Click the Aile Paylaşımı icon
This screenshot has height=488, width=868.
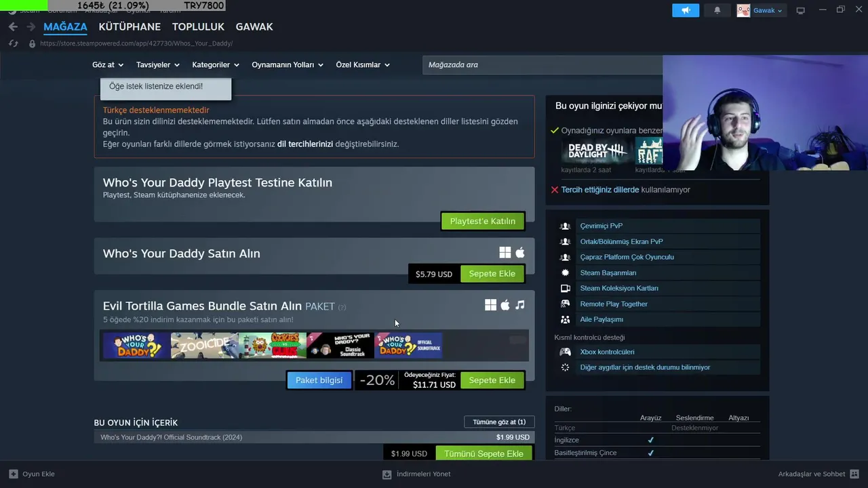click(565, 319)
